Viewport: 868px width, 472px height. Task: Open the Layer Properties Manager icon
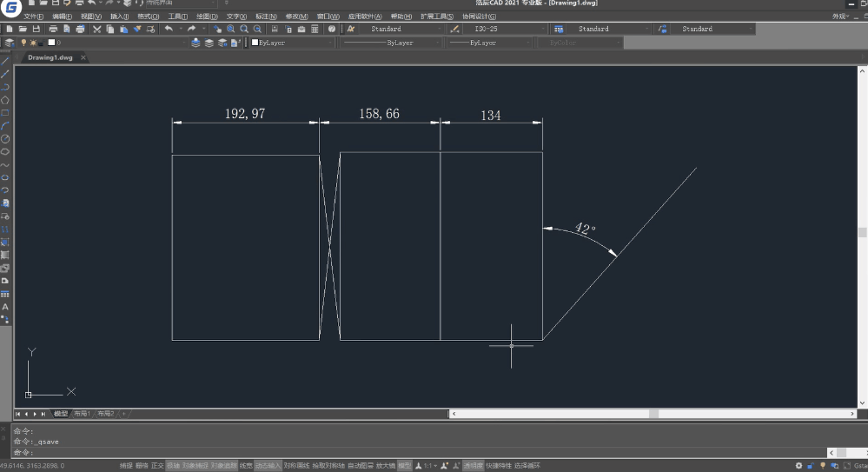point(10,43)
